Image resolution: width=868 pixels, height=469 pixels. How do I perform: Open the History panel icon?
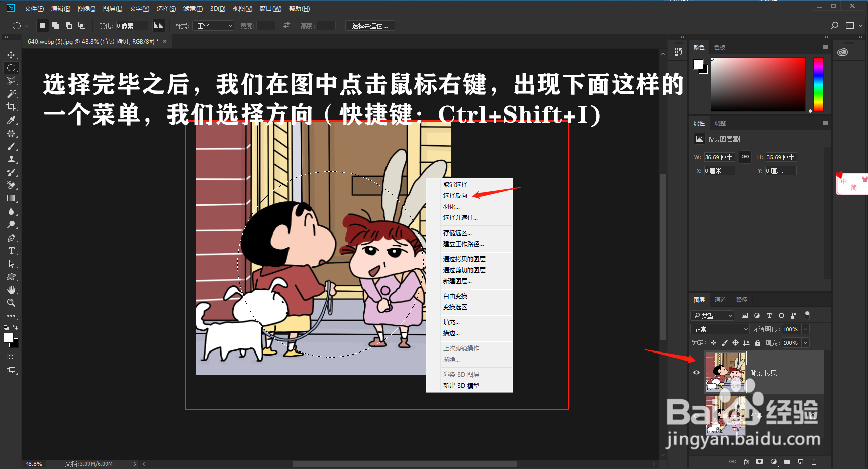(679, 52)
